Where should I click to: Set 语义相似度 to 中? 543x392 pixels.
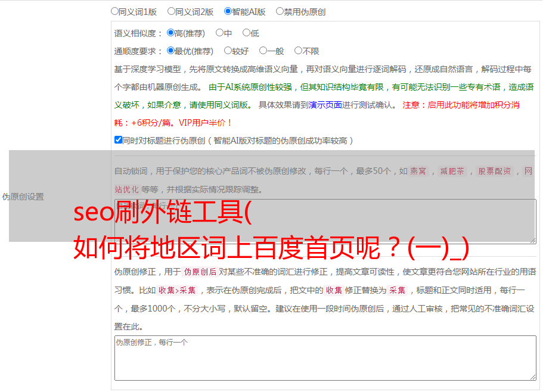click(x=219, y=33)
